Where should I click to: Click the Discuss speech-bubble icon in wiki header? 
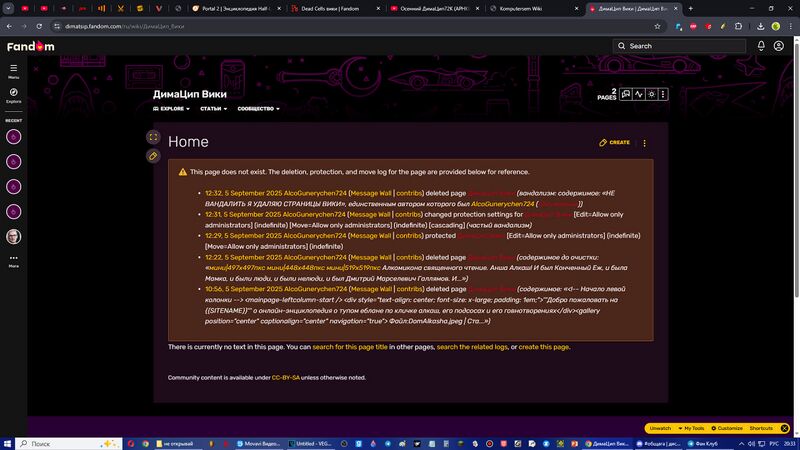point(625,95)
